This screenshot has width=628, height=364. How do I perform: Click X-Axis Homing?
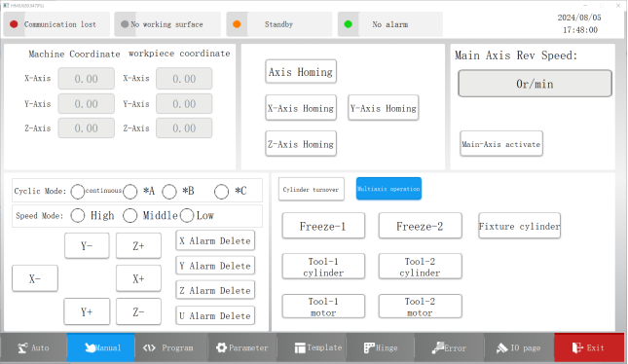[x=301, y=108]
